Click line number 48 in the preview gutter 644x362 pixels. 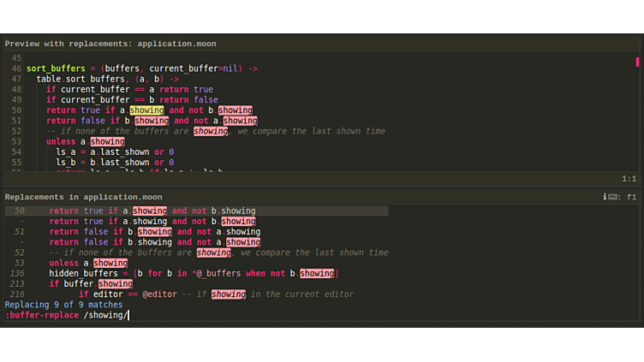16,89
